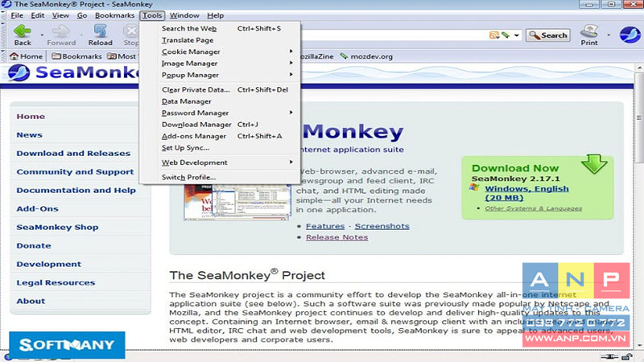Click the RSS feed icon in address bar
Screen dimensions: 644x362
tap(493, 35)
